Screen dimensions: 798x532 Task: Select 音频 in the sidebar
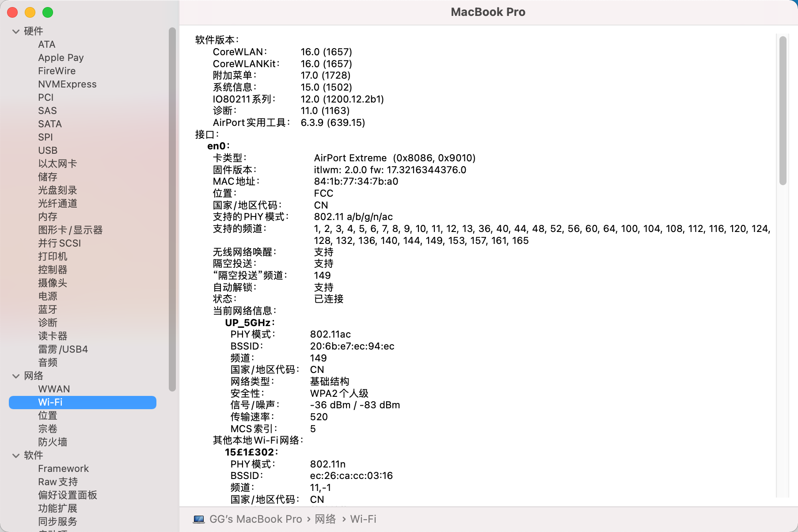point(48,363)
